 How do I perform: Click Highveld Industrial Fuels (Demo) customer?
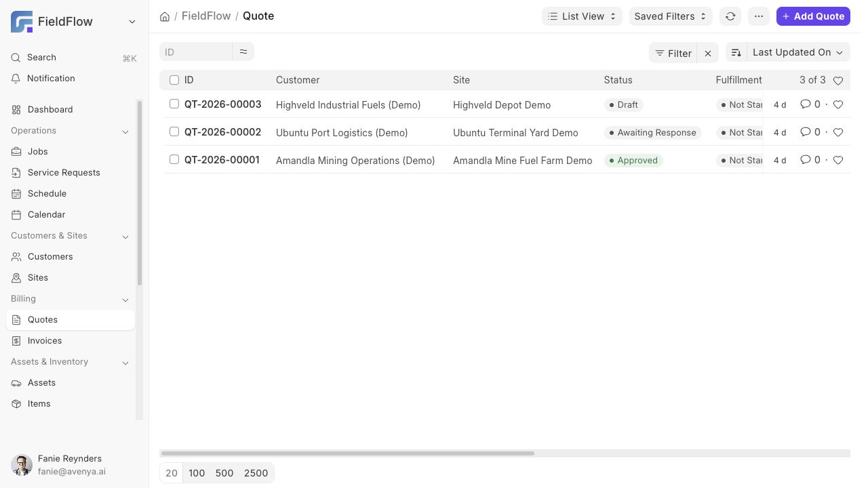(x=349, y=105)
